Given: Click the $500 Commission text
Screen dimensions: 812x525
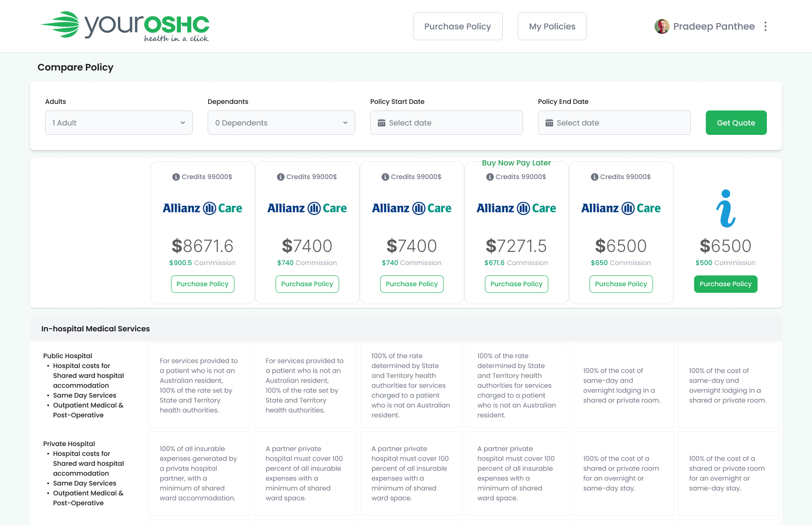Looking at the screenshot, I should tap(726, 263).
